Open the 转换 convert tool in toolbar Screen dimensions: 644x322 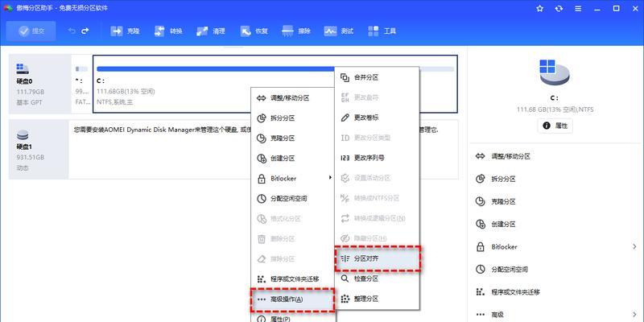(x=168, y=31)
